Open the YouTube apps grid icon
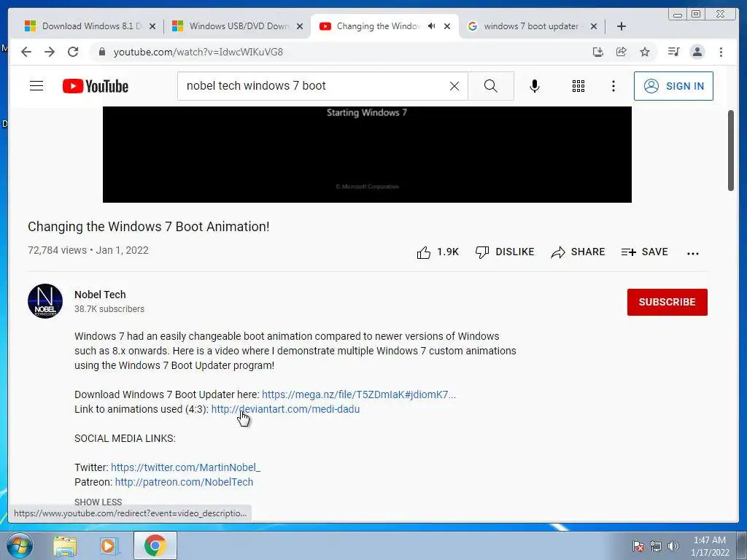747x560 pixels. [x=578, y=86]
